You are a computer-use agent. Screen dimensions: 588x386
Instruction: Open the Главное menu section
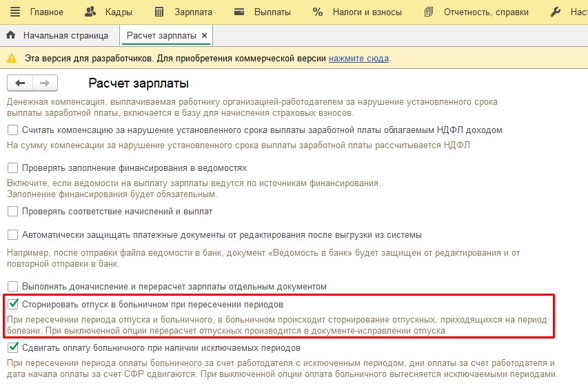pos(46,12)
